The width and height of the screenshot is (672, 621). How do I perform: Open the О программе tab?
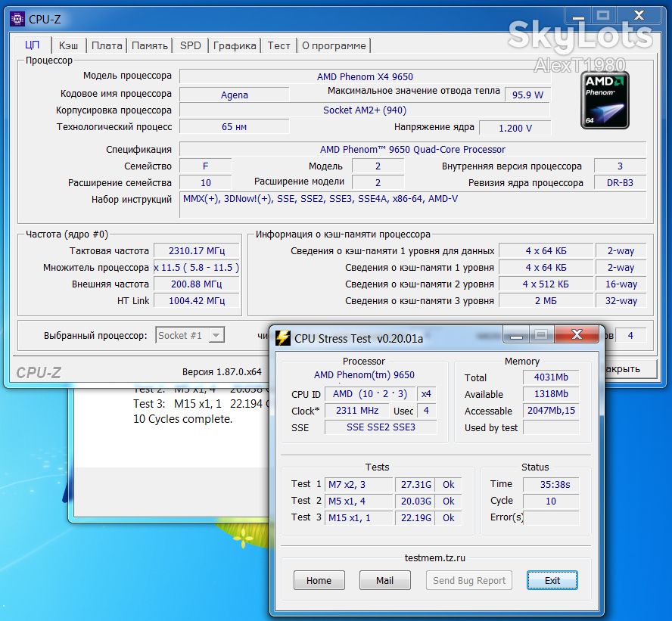pyautogui.click(x=334, y=45)
